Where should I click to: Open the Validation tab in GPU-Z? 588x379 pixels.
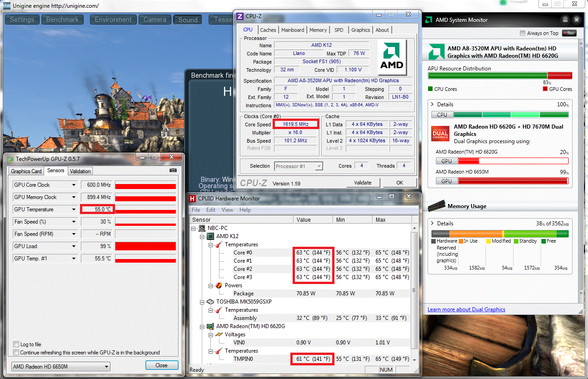[80, 171]
